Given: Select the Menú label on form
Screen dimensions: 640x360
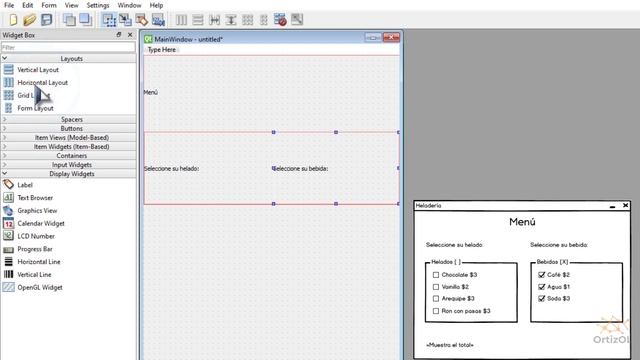Looking at the screenshot, I should click(151, 92).
